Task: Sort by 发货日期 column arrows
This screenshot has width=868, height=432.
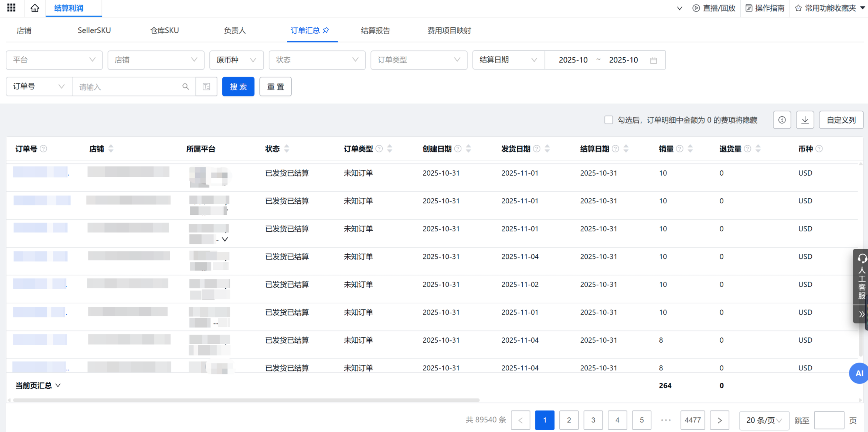Action: pos(547,149)
